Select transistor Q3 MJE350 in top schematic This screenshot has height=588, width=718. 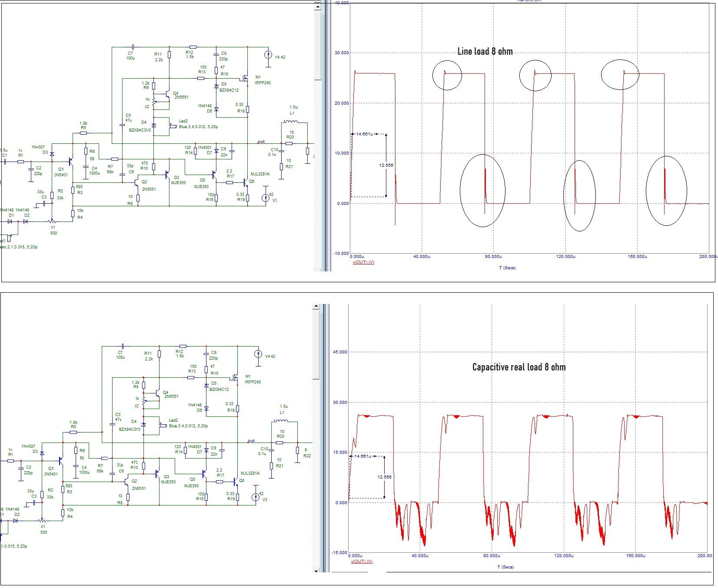pyautogui.click(x=167, y=175)
